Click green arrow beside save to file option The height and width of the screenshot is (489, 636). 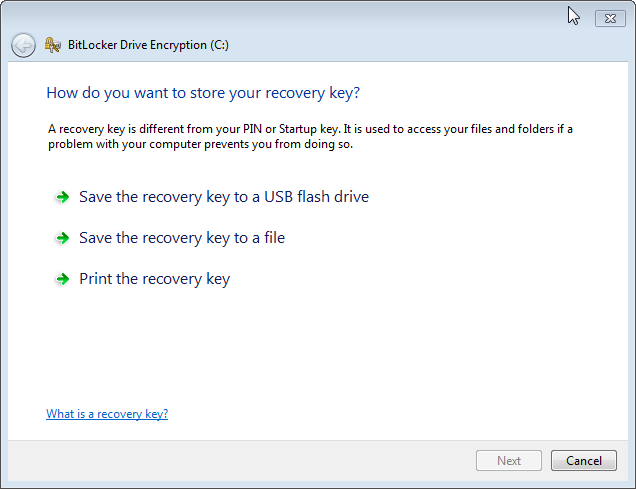(x=62, y=238)
